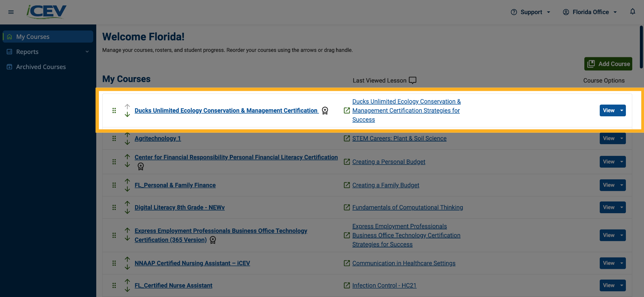
Task: Move Express Employment Professionals course up
Action: coord(127,231)
